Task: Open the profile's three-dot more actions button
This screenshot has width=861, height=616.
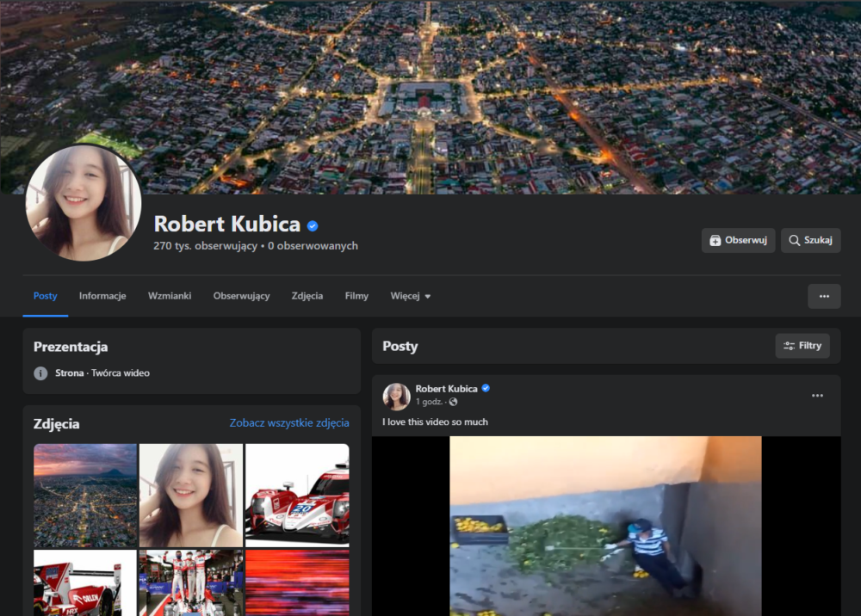Action: (x=824, y=296)
